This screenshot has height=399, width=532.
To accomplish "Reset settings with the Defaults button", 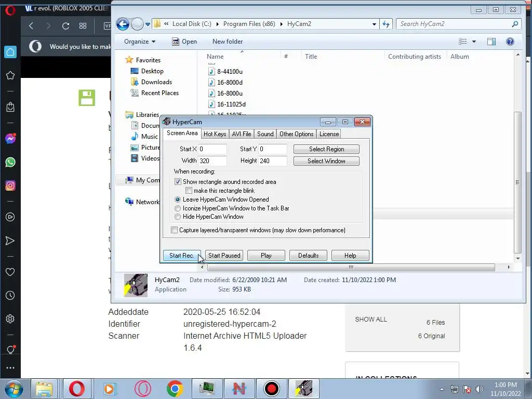I will [x=308, y=256].
